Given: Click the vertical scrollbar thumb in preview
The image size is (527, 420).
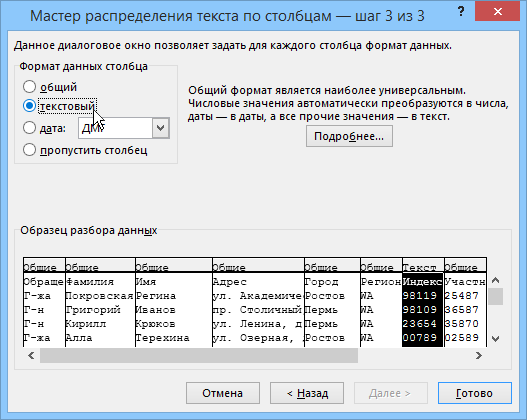Looking at the screenshot, I should tap(495, 296).
